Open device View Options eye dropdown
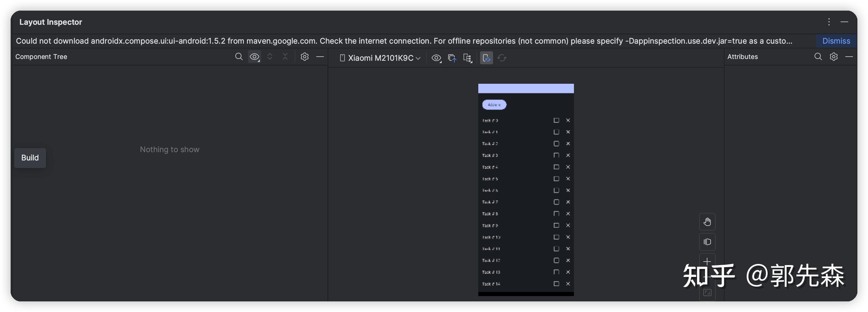The height and width of the screenshot is (312, 868). (436, 58)
